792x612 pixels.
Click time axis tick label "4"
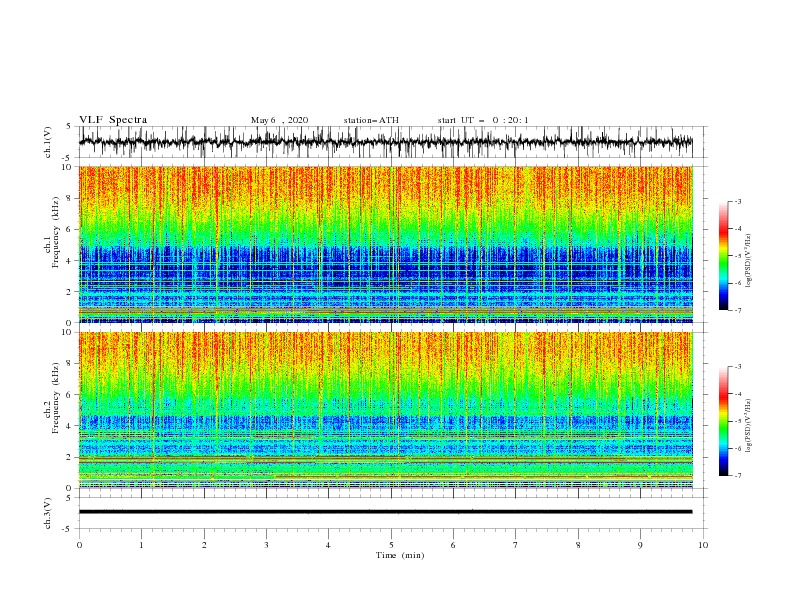point(328,545)
